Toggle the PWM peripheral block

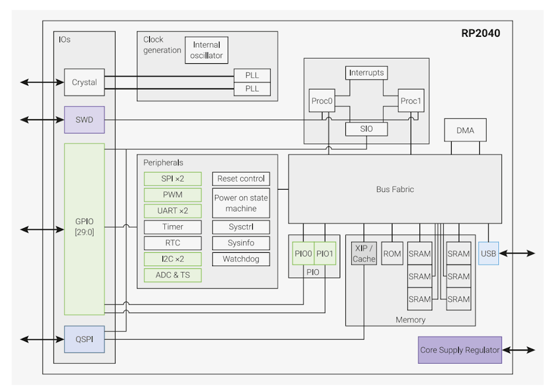click(x=173, y=195)
